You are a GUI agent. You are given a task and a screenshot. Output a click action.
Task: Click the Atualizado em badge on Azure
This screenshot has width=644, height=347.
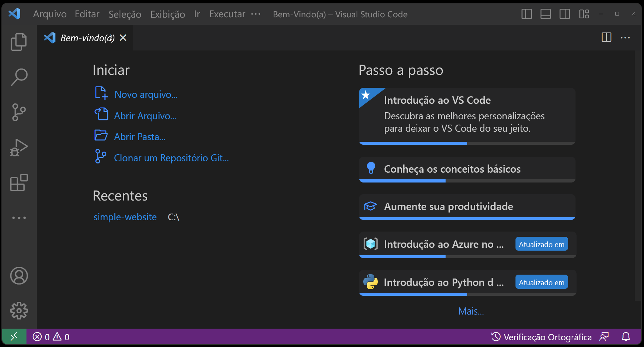542,244
